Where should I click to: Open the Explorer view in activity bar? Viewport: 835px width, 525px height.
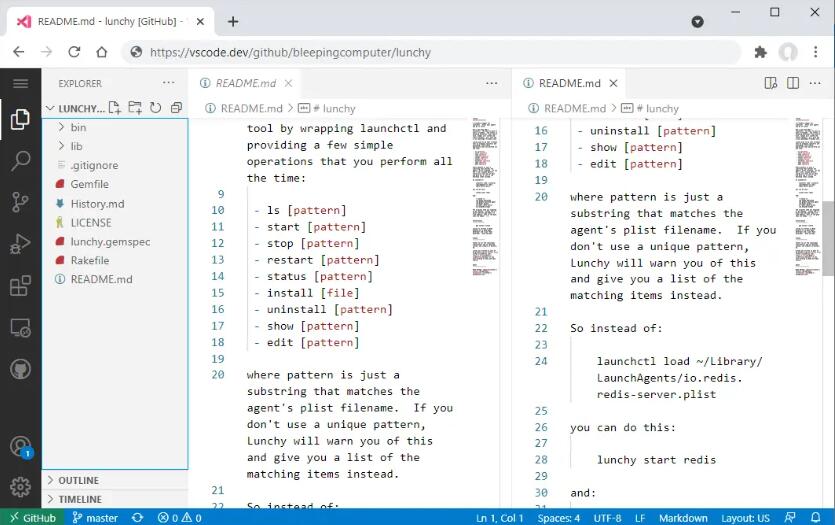pyautogui.click(x=20, y=119)
